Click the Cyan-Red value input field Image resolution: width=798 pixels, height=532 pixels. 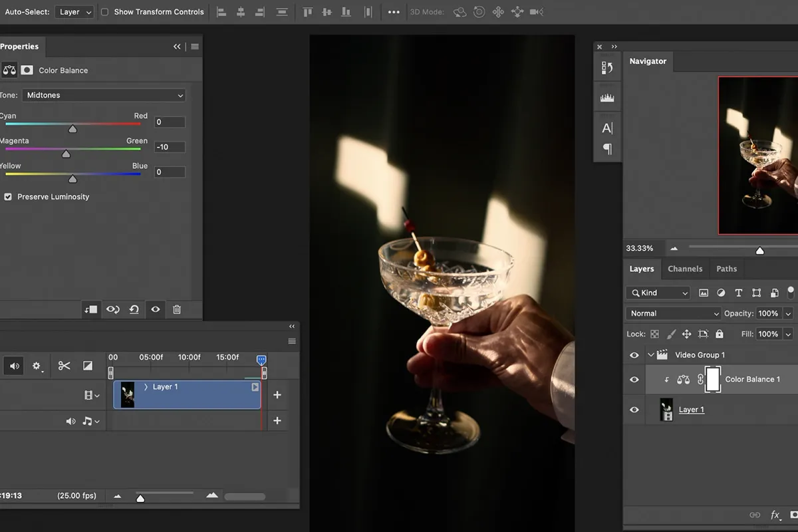(169, 122)
